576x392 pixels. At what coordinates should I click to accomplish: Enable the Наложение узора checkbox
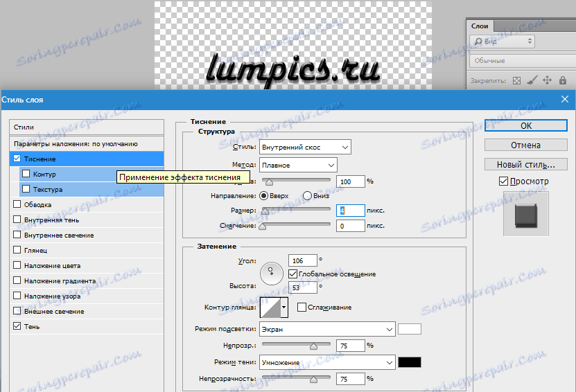[17, 296]
